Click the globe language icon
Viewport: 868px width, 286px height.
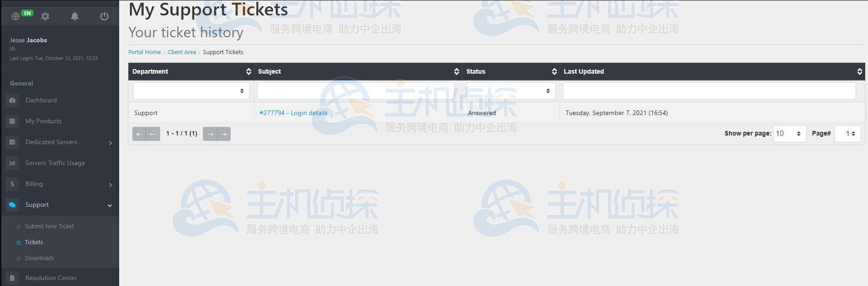click(x=16, y=16)
